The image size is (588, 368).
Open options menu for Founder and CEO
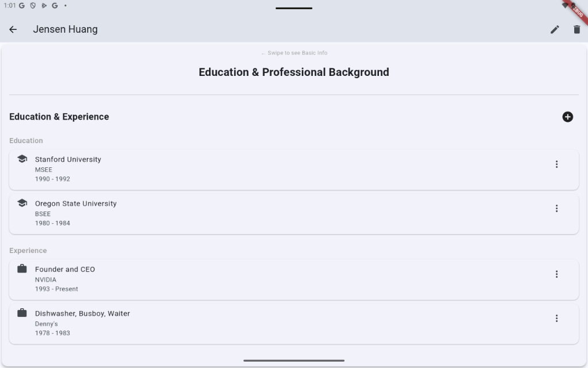(x=556, y=274)
